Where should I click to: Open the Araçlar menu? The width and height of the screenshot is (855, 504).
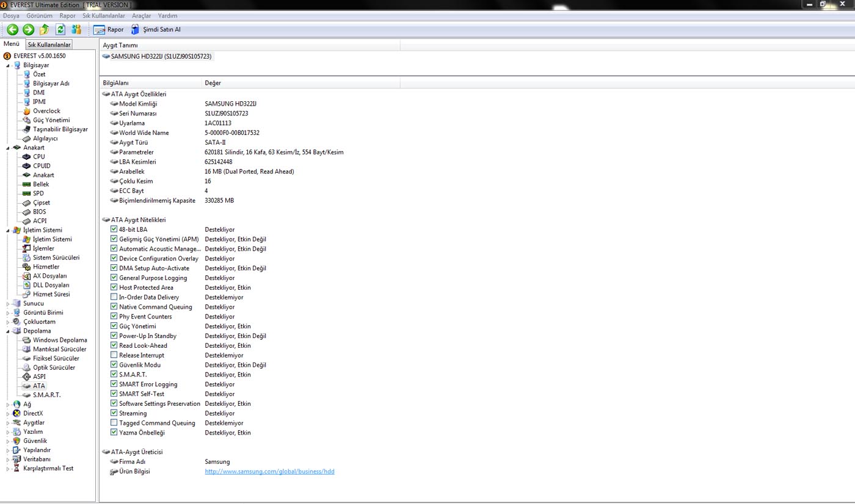(x=141, y=16)
